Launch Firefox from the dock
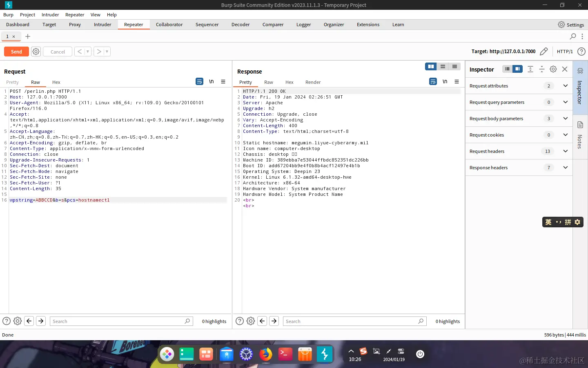 point(266,354)
